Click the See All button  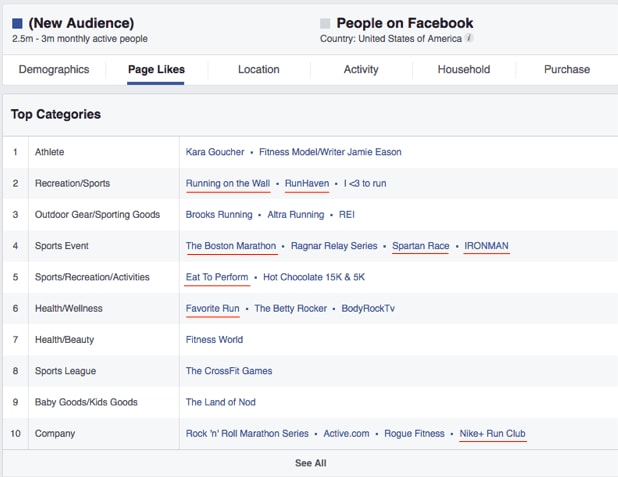pos(311,463)
